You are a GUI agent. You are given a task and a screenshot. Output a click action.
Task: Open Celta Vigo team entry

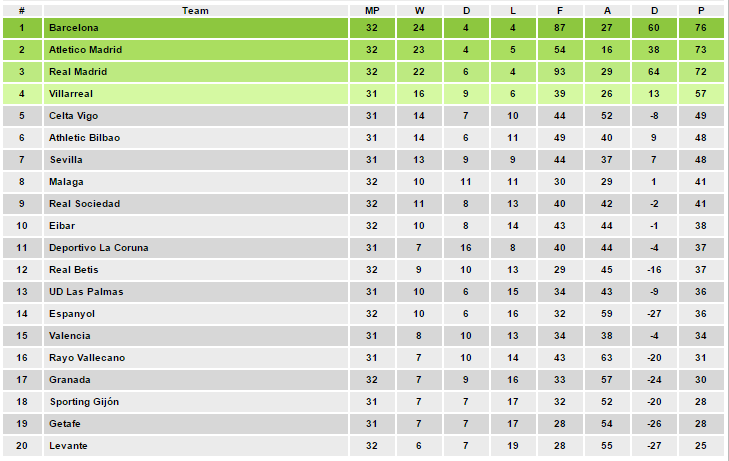point(73,116)
